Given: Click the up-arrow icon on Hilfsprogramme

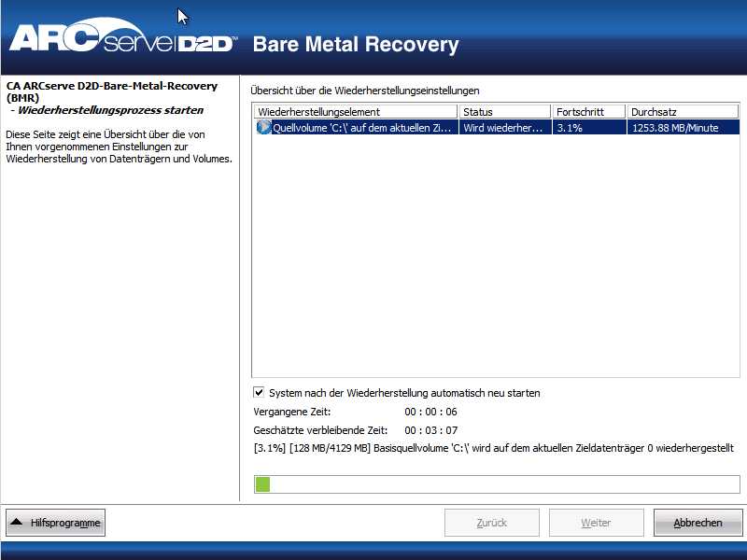Looking at the screenshot, I should 15,523.
